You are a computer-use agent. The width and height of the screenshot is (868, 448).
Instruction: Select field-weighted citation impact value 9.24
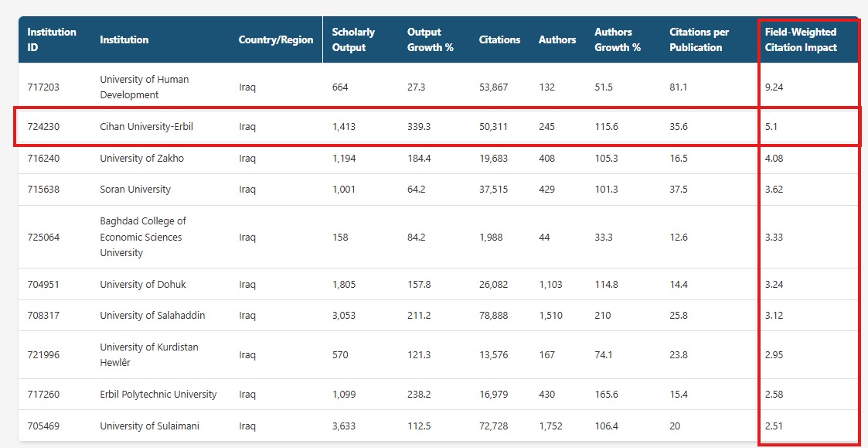click(x=774, y=87)
